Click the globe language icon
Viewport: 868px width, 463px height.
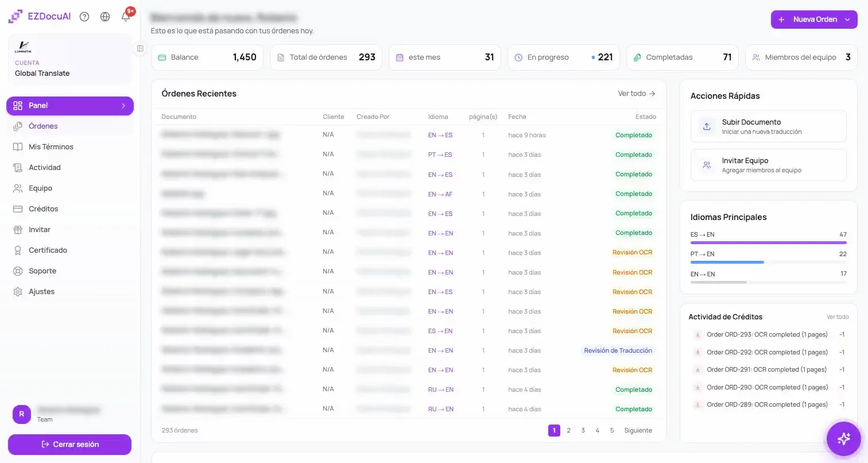(105, 17)
